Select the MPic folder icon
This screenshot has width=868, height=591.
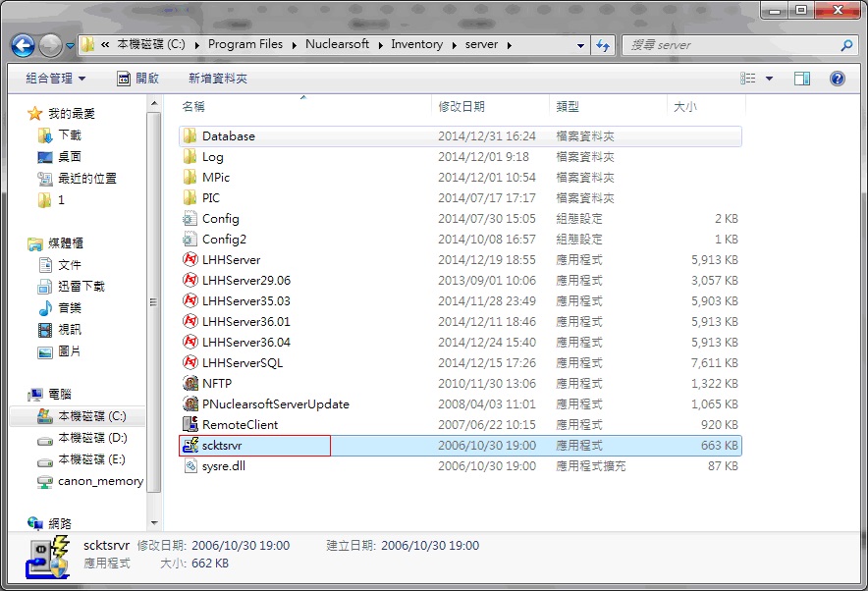[190, 177]
